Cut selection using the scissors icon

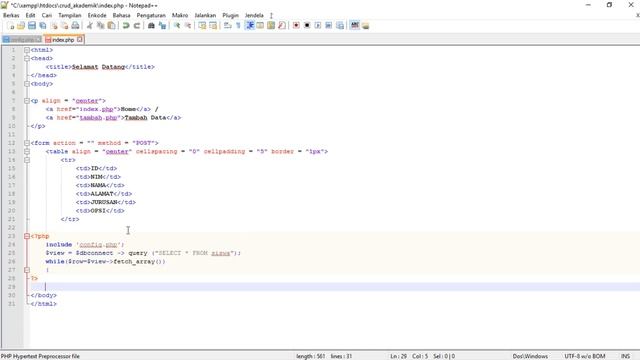pos(89,26)
